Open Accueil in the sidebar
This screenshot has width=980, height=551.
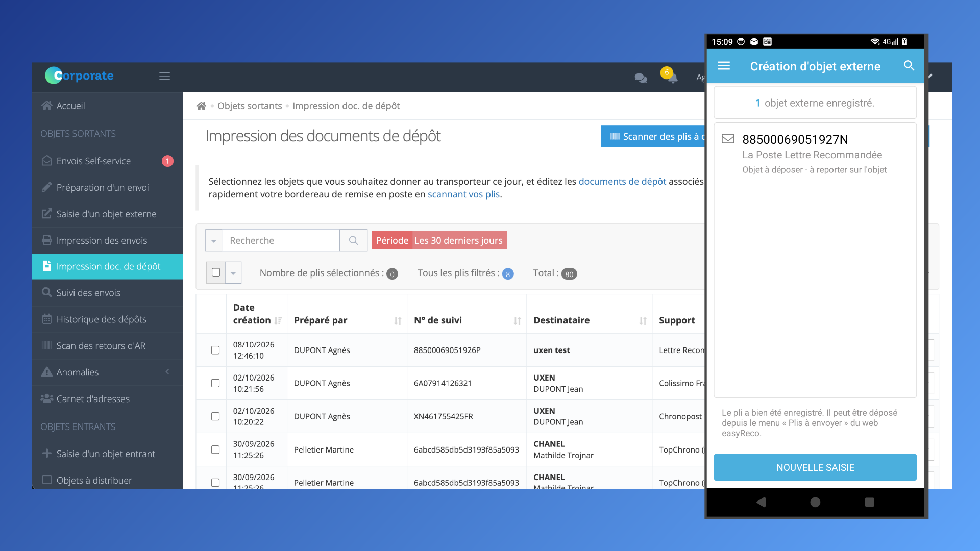click(x=107, y=106)
